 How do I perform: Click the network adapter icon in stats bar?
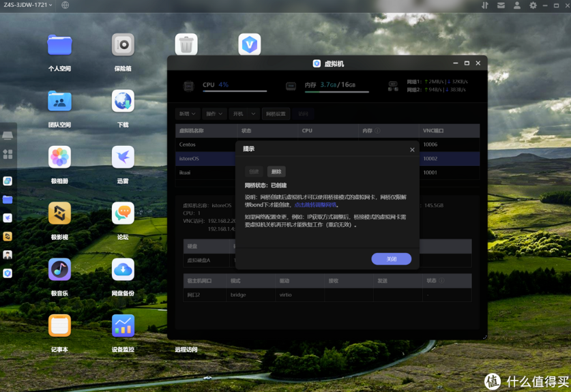pos(394,87)
